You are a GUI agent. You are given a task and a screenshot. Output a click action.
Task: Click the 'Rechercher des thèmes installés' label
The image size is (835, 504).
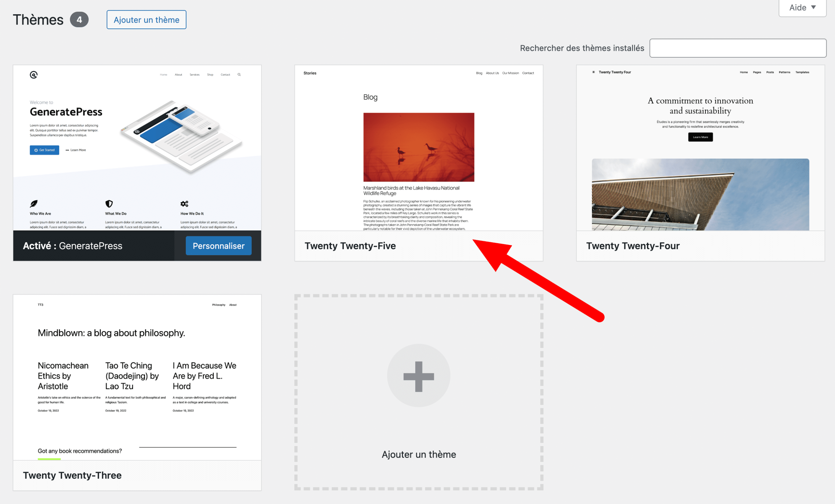tap(582, 48)
